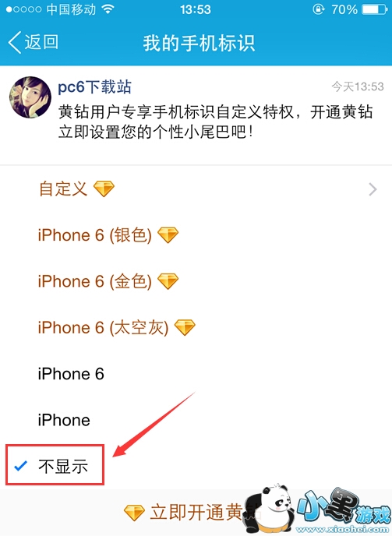Tap the pc6下载站 username
The width and height of the screenshot is (392, 536).
94,86
